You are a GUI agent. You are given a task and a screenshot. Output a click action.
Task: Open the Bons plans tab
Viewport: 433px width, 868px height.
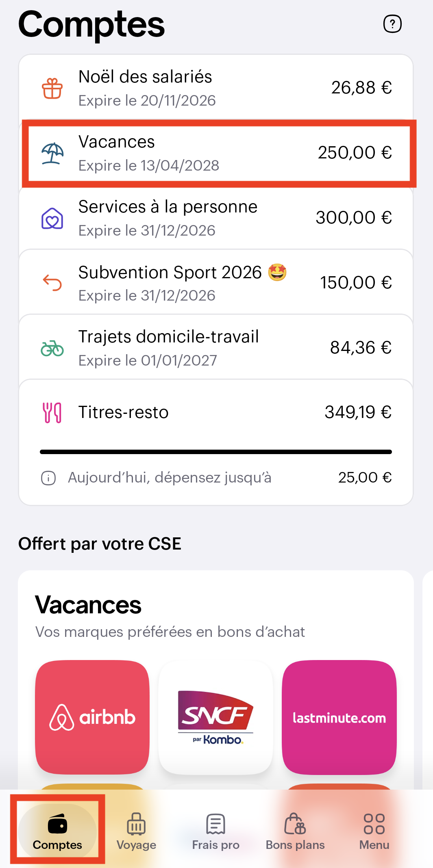coord(295,831)
